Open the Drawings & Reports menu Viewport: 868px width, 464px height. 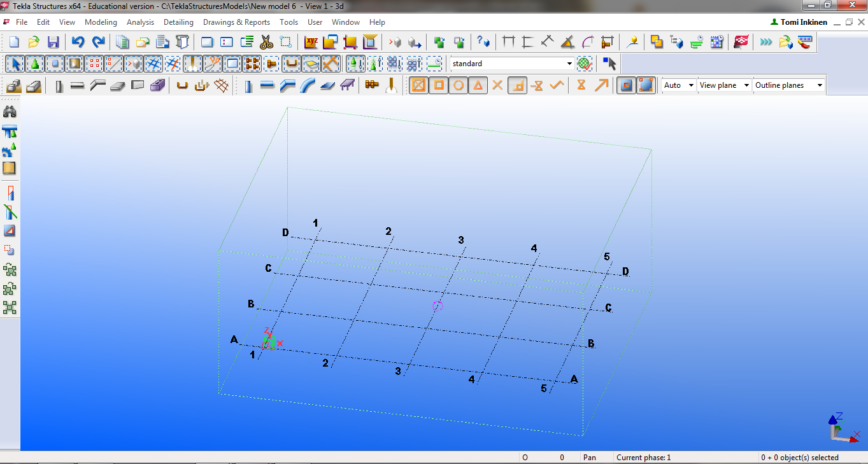[236, 22]
